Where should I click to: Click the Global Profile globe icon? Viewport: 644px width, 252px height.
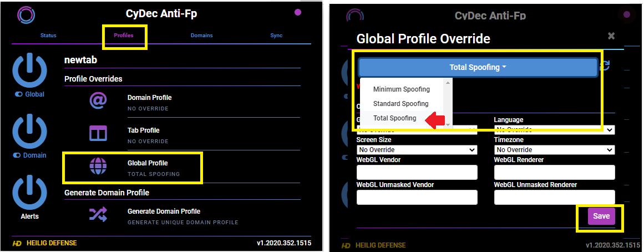tap(98, 167)
